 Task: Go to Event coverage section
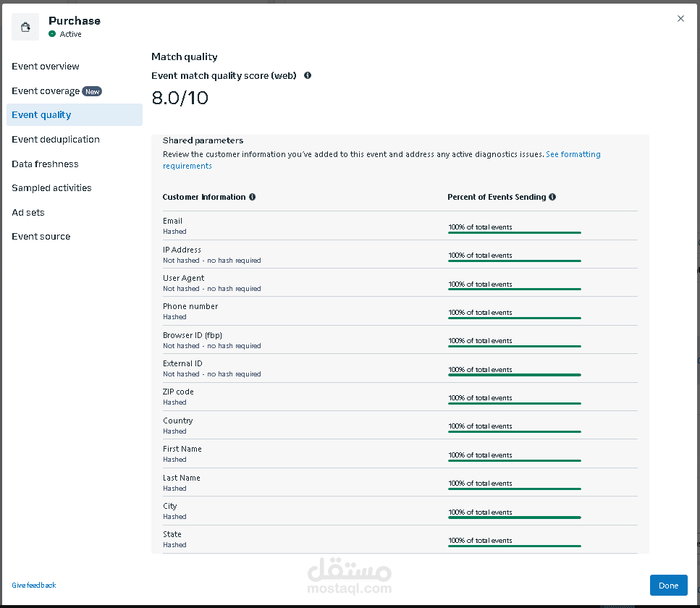click(x=46, y=91)
